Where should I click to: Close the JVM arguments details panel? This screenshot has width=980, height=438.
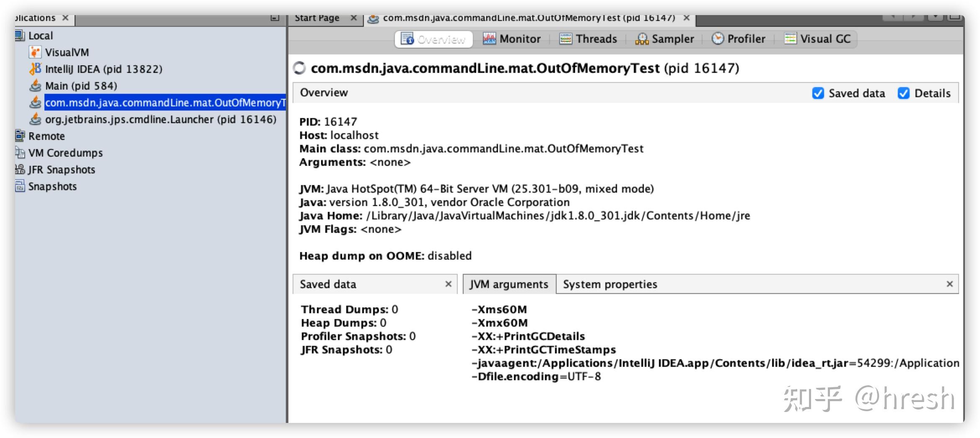coord(950,284)
